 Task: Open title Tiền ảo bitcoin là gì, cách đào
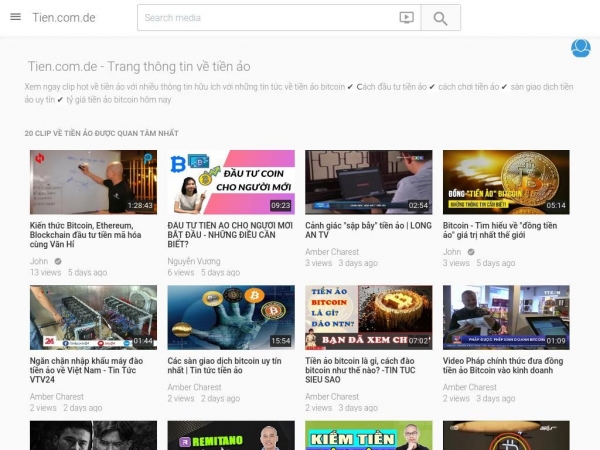tap(360, 370)
